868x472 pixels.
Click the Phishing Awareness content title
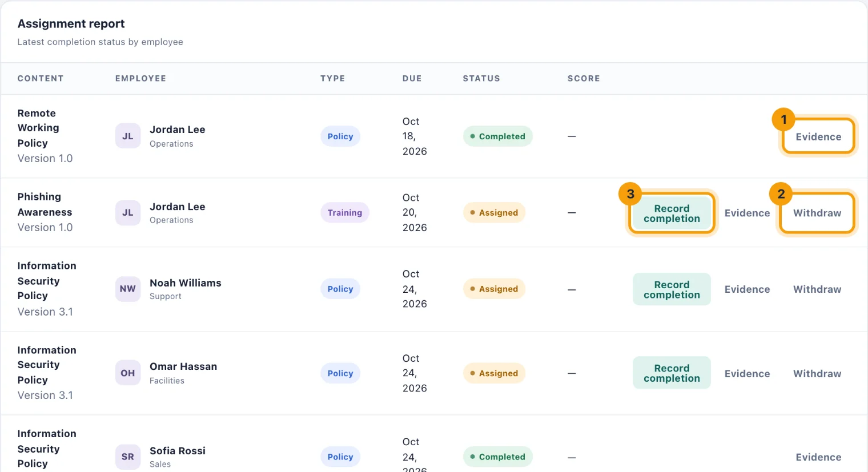pos(45,204)
